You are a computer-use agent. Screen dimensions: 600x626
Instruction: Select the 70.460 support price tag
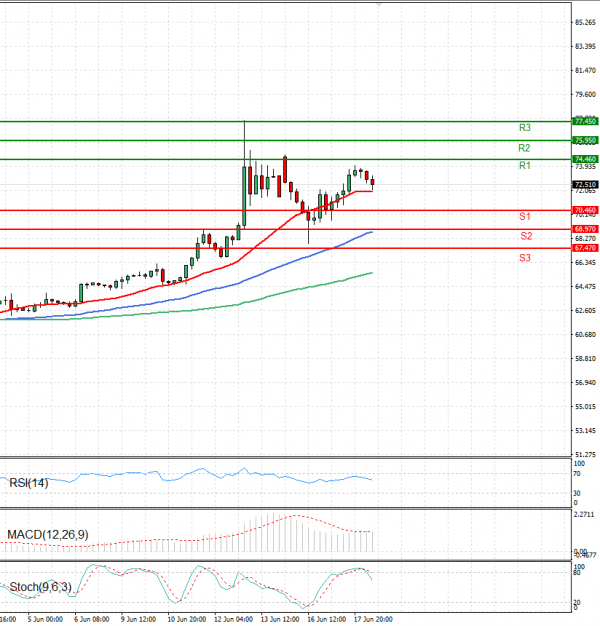(585, 210)
